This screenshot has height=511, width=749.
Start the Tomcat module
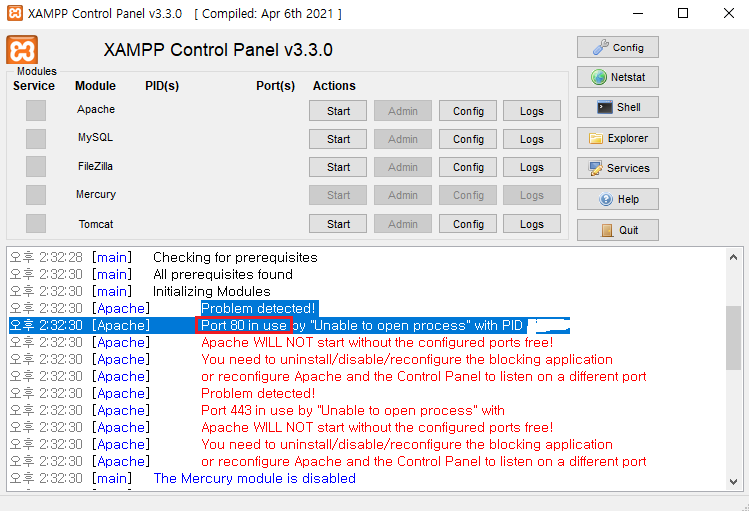click(338, 224)
